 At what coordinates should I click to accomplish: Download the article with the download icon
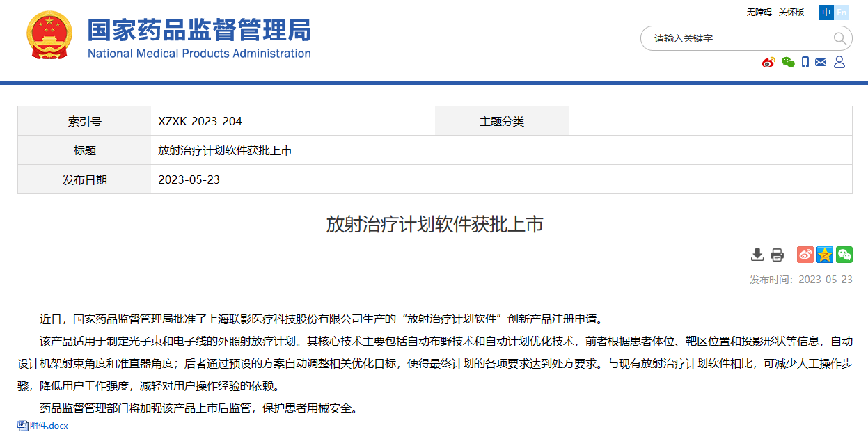757,255
